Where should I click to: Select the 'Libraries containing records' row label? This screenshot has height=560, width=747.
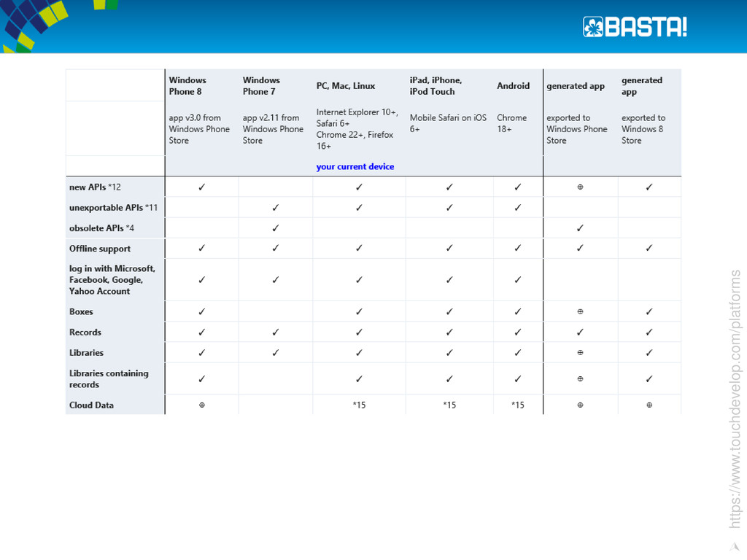(x=109, y=379)
